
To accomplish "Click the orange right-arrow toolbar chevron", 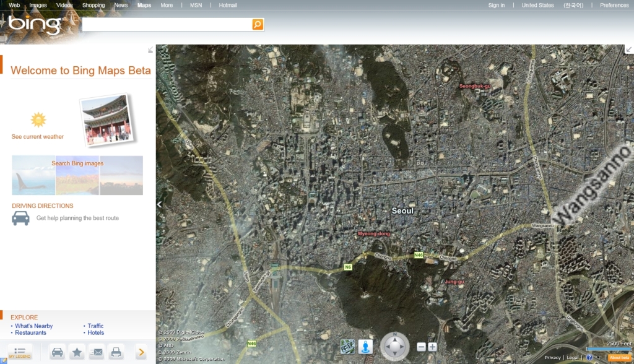I will click(x=141, y=352).
